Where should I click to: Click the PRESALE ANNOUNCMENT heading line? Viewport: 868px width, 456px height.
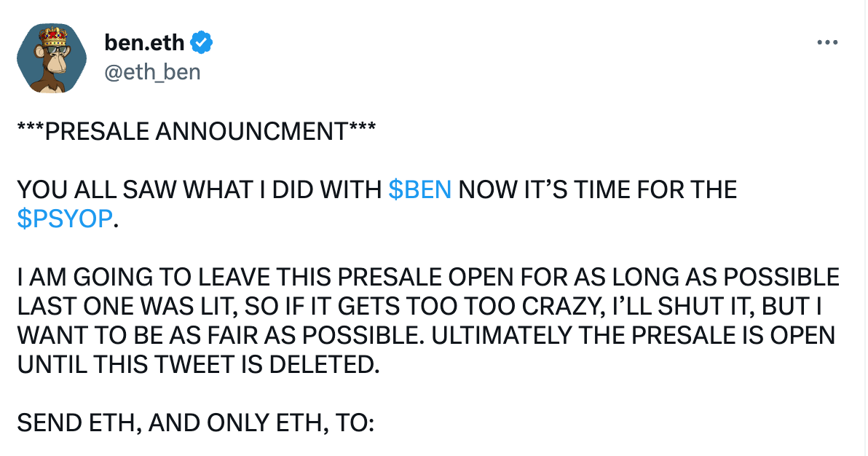pos(197,131)
